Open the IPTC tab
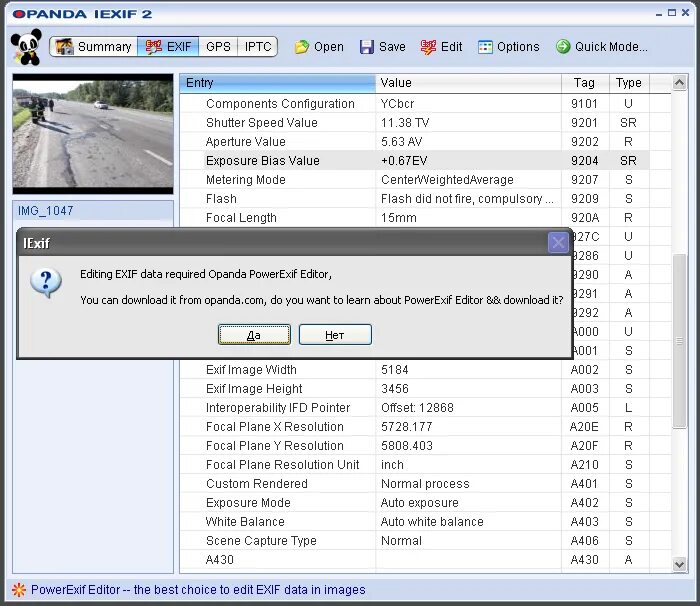Viewport: 700px width, 606px height. [258, 46]
